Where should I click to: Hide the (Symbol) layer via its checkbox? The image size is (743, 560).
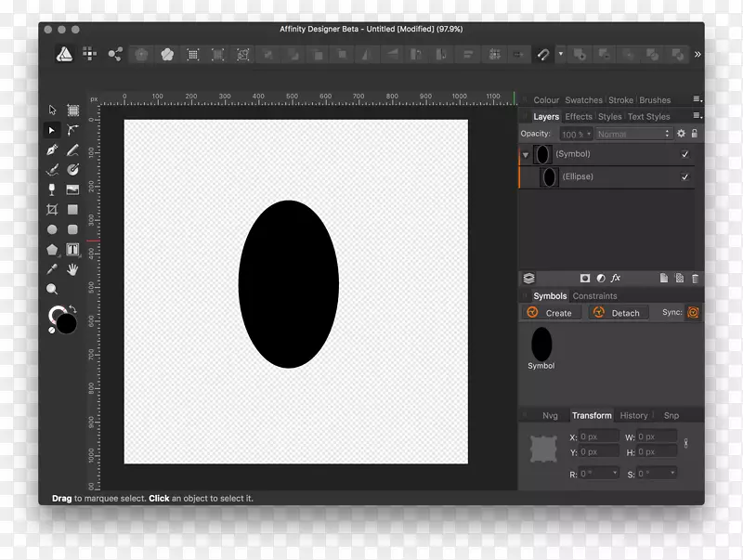(x=685, y=154)
